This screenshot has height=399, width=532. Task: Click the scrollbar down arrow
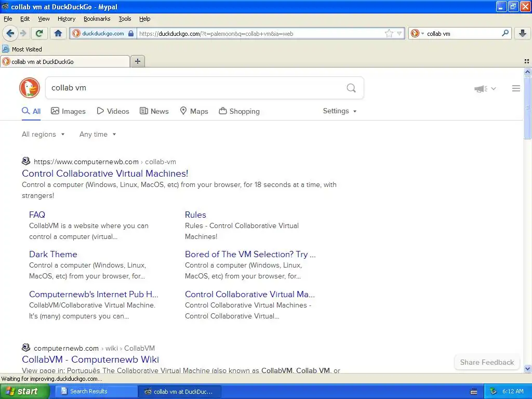click(527, 368)
